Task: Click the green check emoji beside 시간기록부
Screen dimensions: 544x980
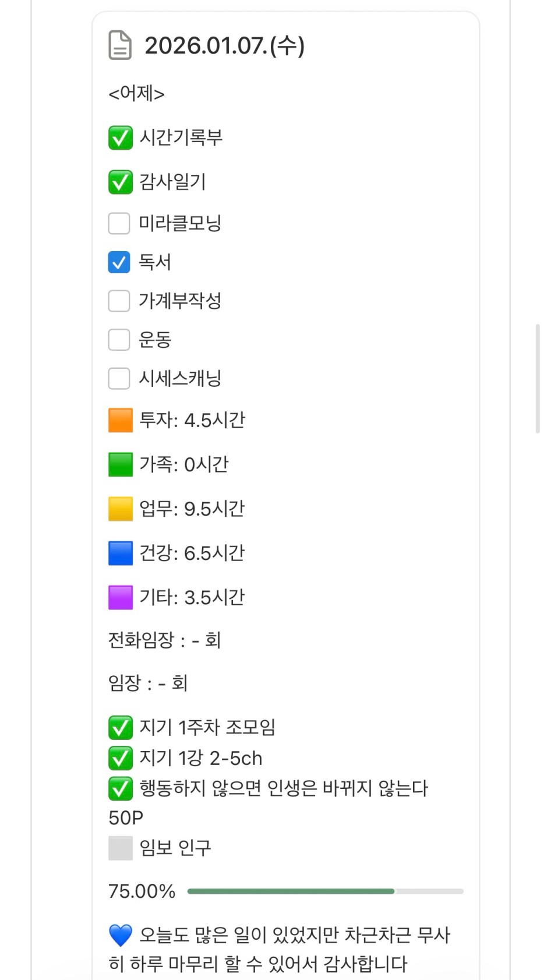Action: click(x=121, y=138)
